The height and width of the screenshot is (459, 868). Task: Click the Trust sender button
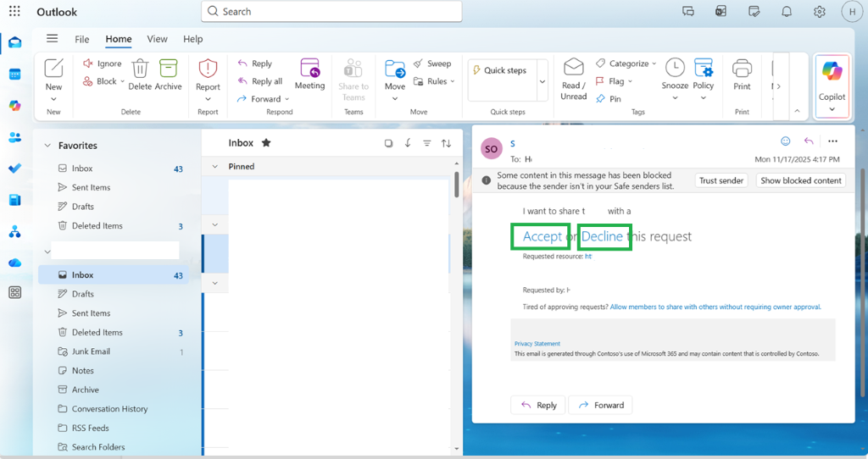(721, 180)
